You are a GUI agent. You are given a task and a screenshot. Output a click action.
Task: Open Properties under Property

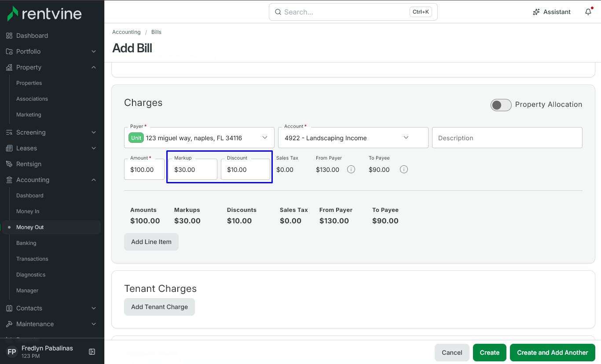point(29,83)
